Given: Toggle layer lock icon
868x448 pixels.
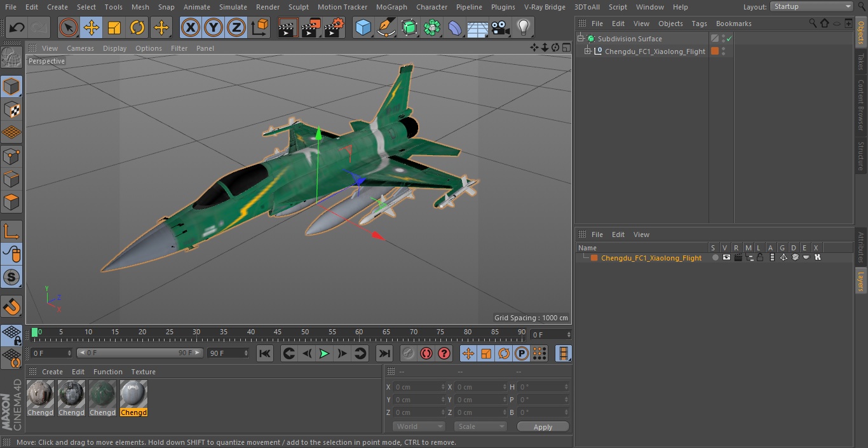Looking at the screenshot, I should click(760, 258).
